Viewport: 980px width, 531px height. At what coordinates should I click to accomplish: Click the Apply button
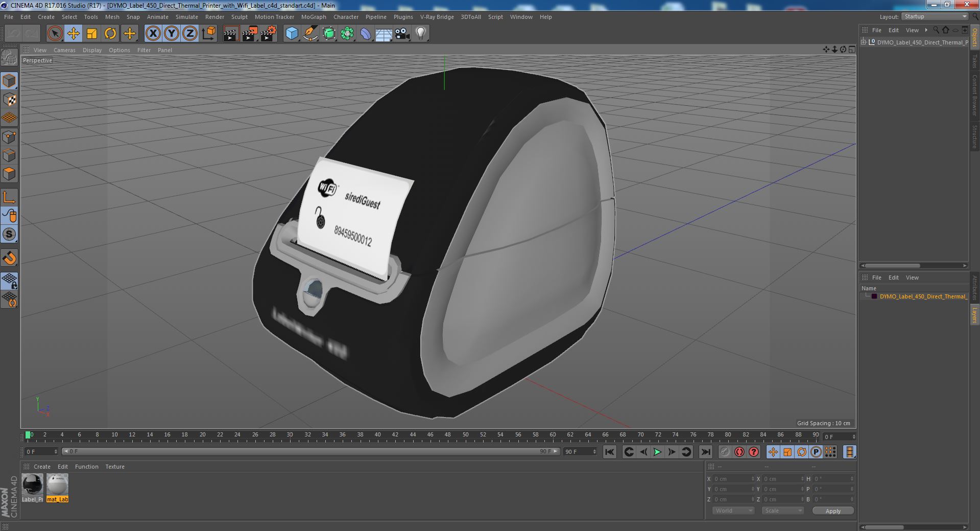point(833,511)
